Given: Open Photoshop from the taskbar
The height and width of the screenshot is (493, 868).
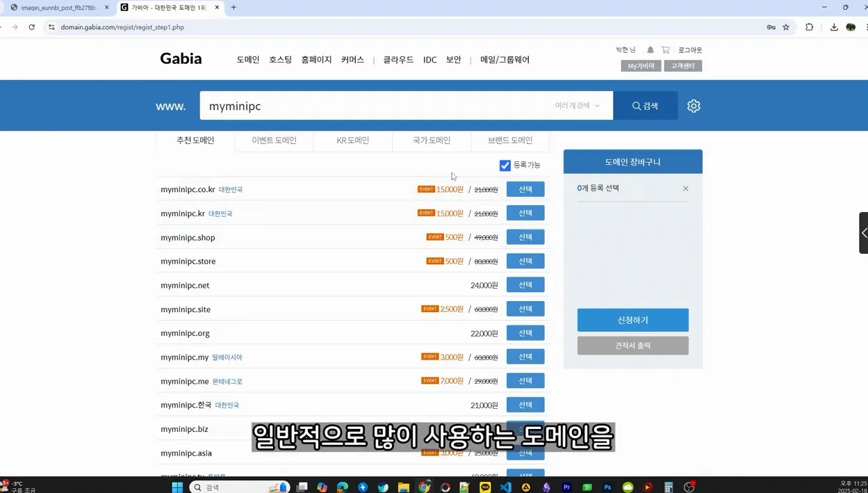Looking at the screenshot, I should click(607, 487).
